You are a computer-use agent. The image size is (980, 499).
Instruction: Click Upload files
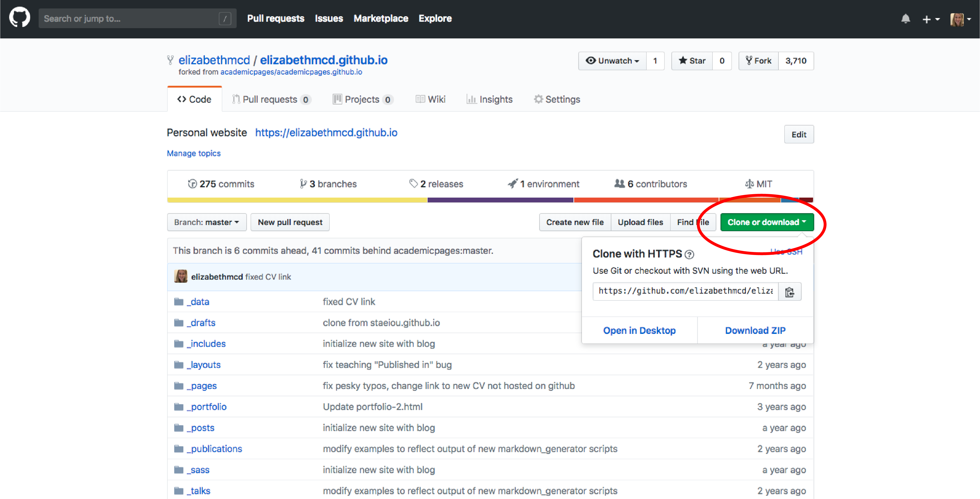(x=640, y=222)
